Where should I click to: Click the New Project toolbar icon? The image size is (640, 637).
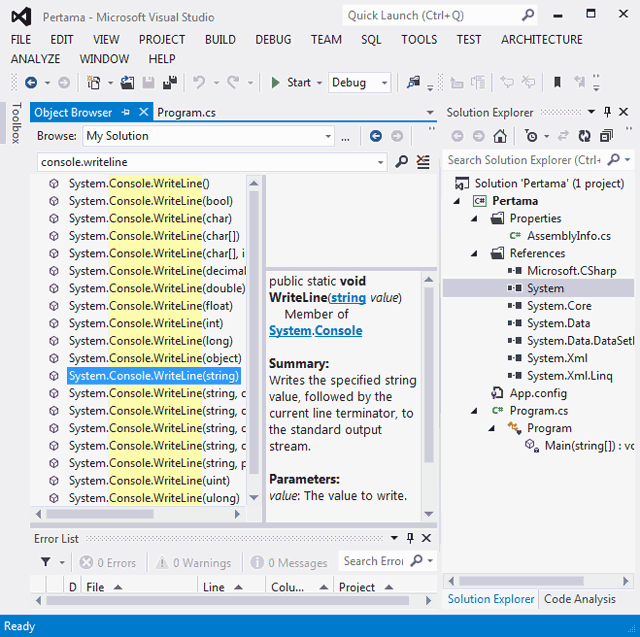click(x=94, y=83)
